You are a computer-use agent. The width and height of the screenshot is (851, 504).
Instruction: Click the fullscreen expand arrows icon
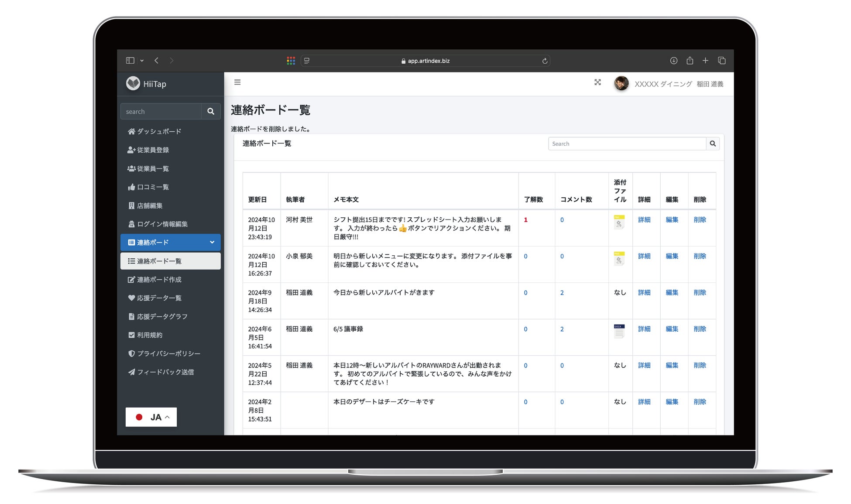tap(597, 82)
